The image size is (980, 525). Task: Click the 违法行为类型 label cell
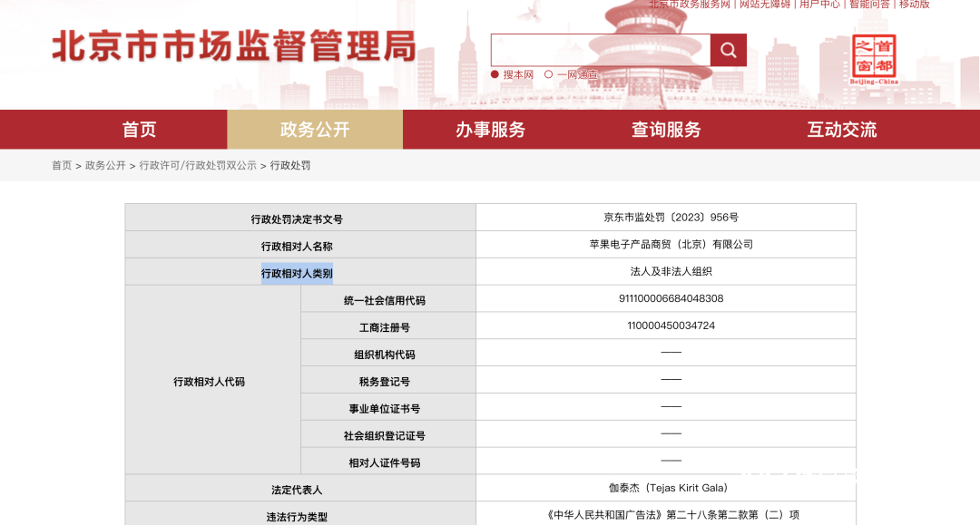[300, 514]
